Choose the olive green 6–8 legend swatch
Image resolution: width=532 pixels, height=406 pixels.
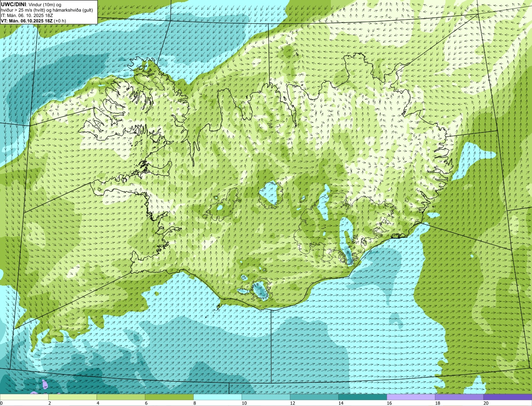coord(169,397)
